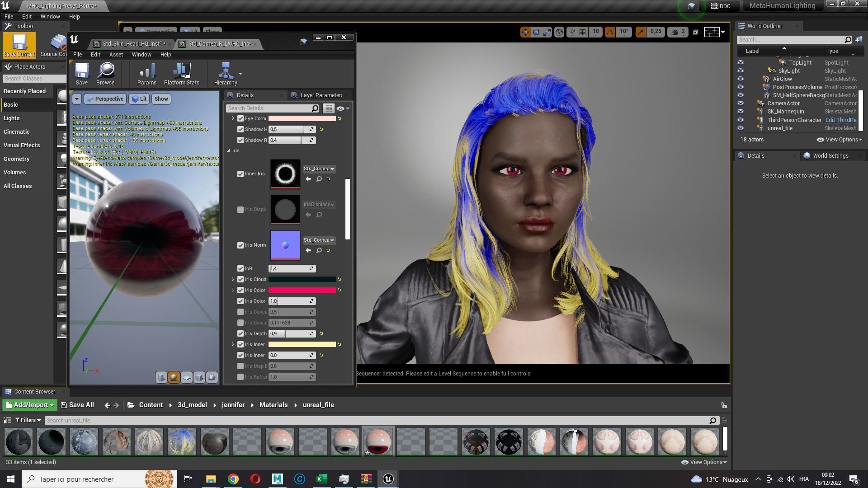The image size is (868, 488).
Task: Expand Iris Color property
Action: 233,290
